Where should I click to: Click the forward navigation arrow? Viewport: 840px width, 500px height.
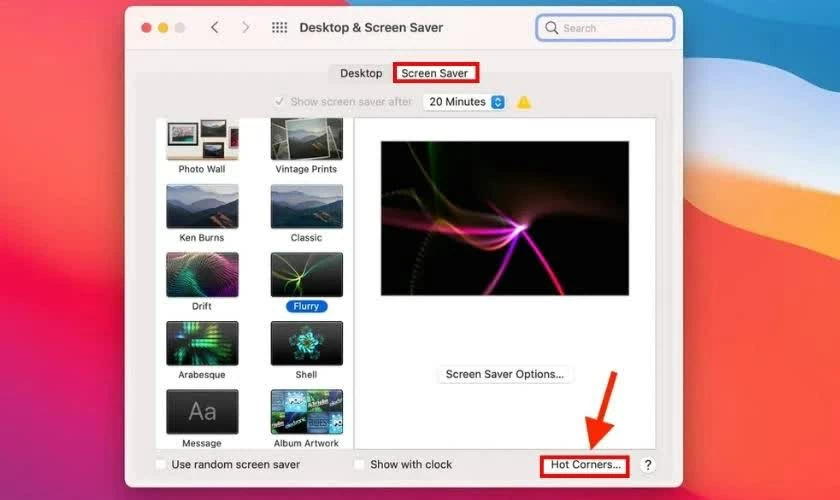246,28
